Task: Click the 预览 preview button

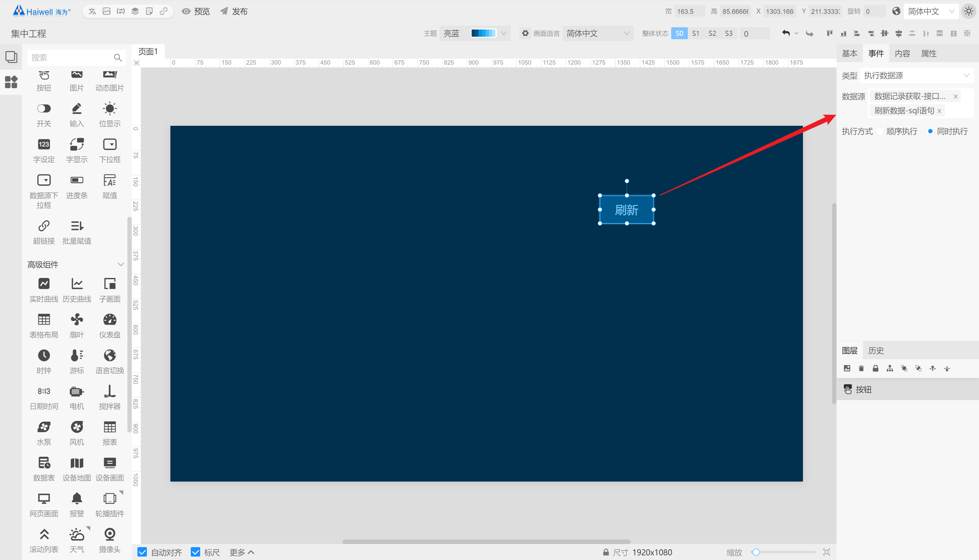Action: point(196,11)
